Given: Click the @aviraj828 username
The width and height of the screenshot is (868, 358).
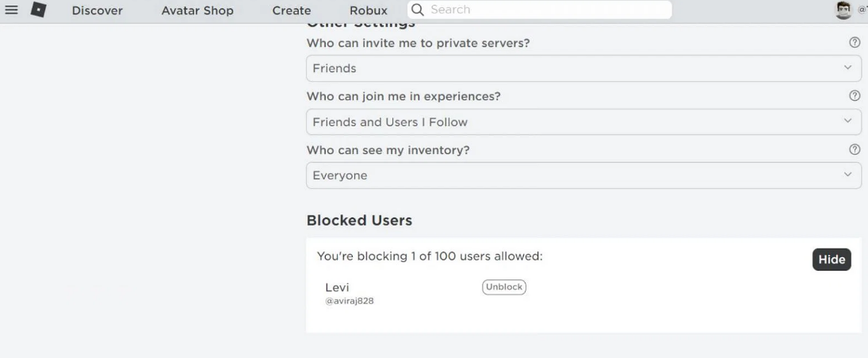Looking at the screenshot, I should (x=350, y=302).
